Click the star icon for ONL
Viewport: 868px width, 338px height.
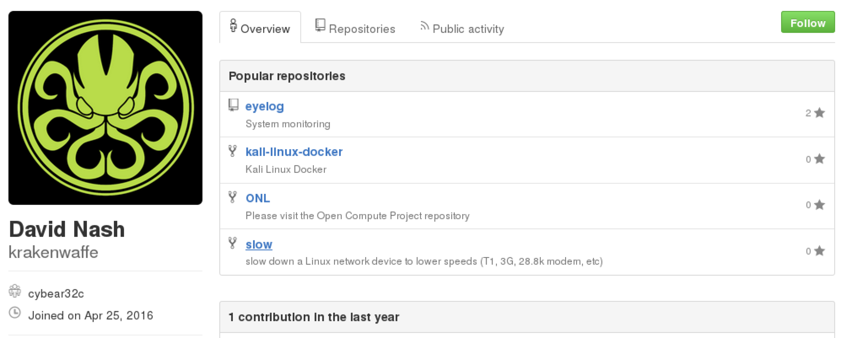(x=819, y=205)
